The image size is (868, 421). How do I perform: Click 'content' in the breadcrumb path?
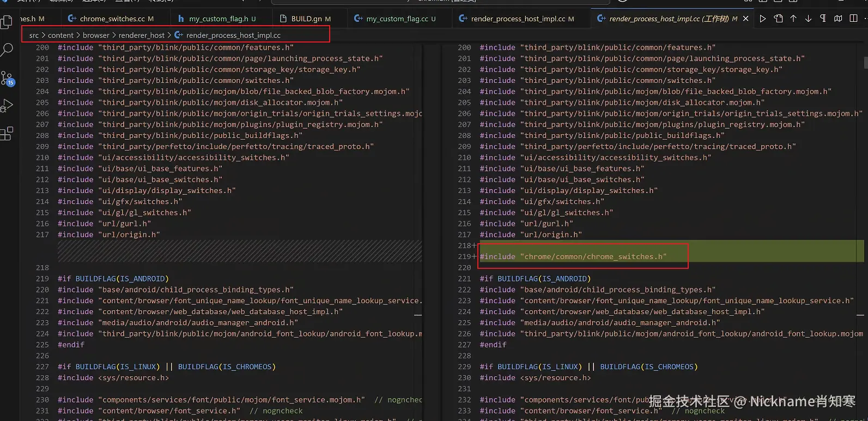tap(60, 35)
